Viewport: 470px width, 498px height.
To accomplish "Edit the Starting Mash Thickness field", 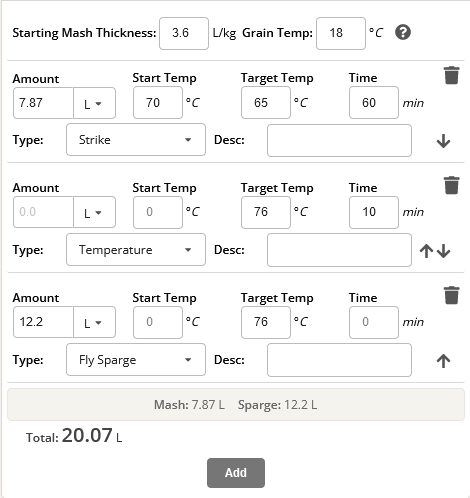I will (x=184, y=33).
